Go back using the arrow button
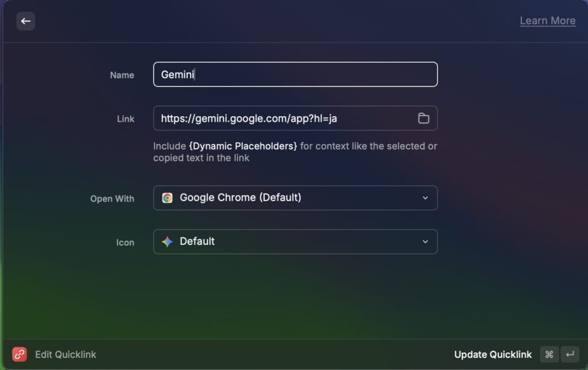 tap(25, 21)
